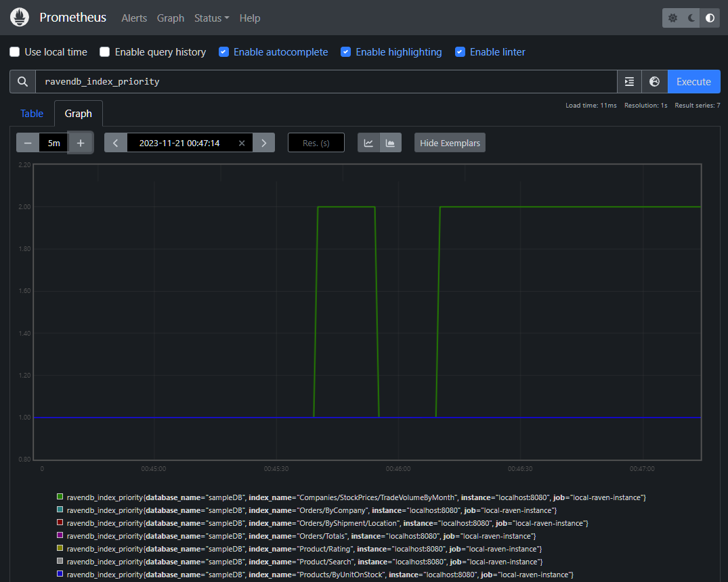The height and width of the screenshot is (582, 728).
Task: Open the metrics explorer globe icon
Action: tap(655, 82)
